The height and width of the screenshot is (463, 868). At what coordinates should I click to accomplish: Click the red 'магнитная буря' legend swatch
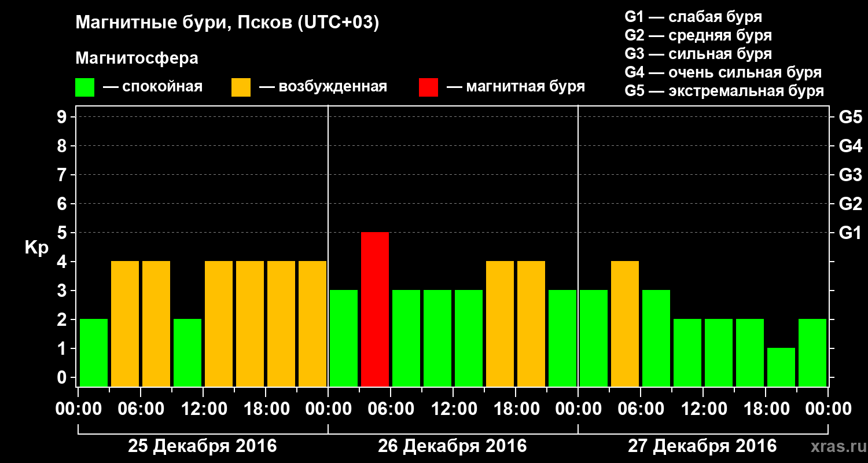428,87
